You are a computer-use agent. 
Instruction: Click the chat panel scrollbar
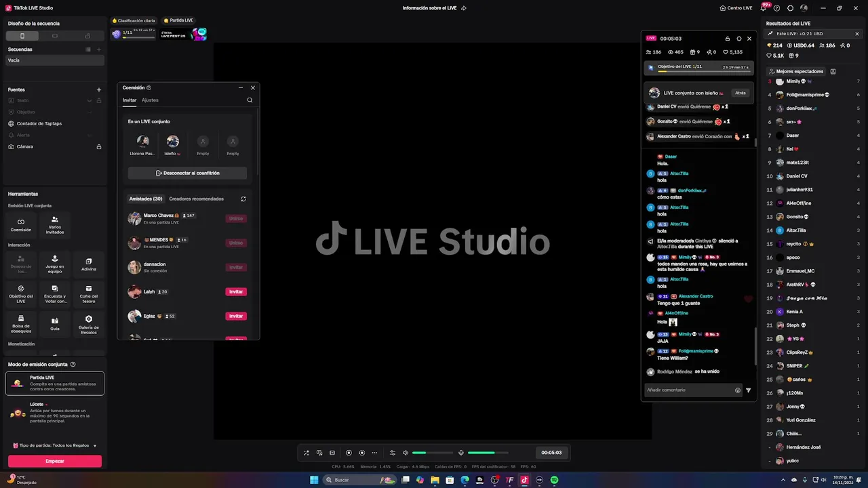click(755, 347)
